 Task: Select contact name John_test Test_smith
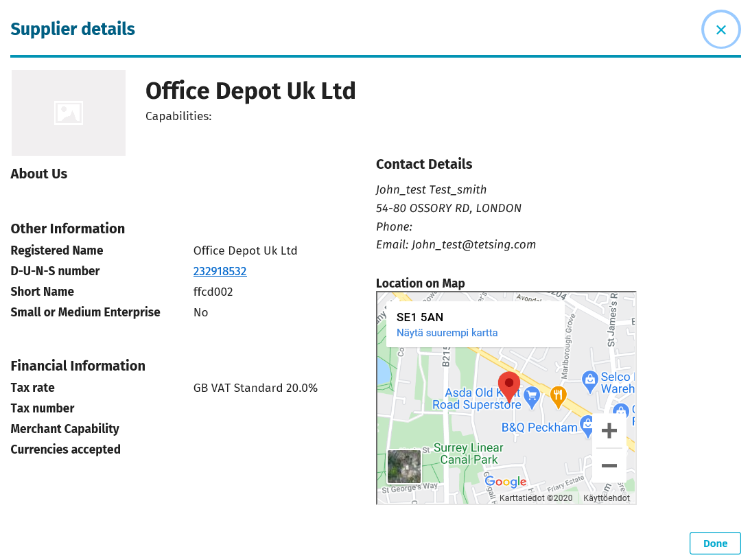pos(431,190)
